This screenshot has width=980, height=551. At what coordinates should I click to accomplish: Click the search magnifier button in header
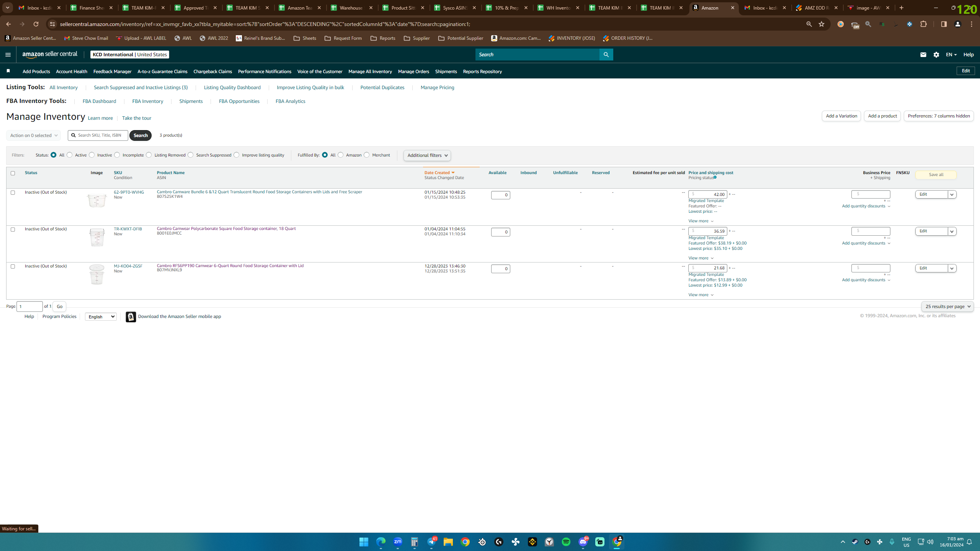tap(606, 54)
